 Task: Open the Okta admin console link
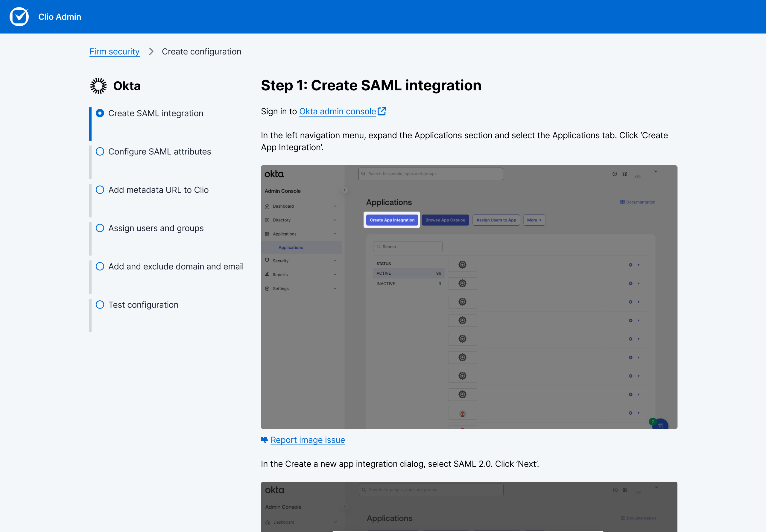point(337,111)
